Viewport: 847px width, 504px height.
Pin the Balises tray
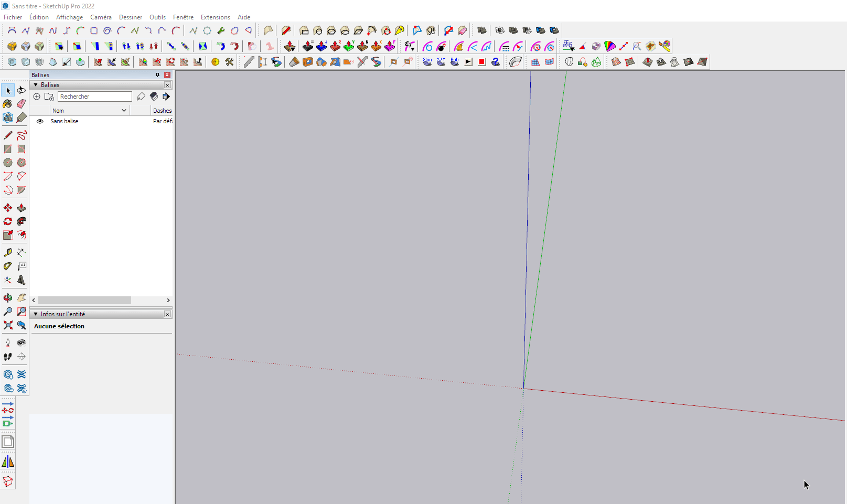pyautogui.click(x=157, y=75)
